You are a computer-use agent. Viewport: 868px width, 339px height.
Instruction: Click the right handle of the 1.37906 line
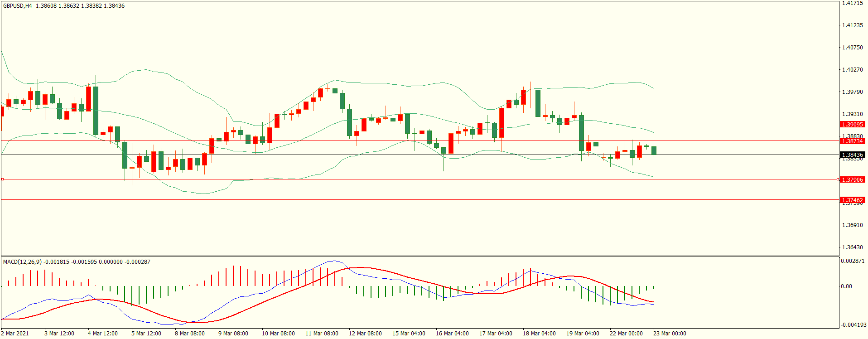(838, 179)
